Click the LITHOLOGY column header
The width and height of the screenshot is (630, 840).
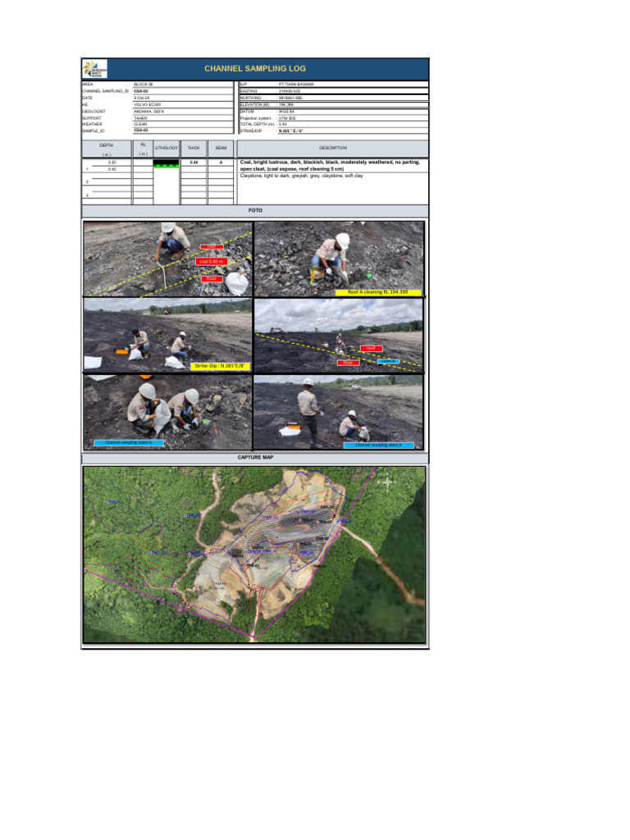tap(166, 148)
